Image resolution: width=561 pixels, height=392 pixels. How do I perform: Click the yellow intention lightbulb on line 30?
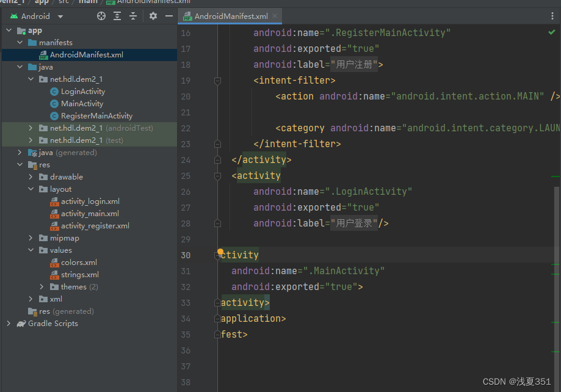(x=220, y=252)
